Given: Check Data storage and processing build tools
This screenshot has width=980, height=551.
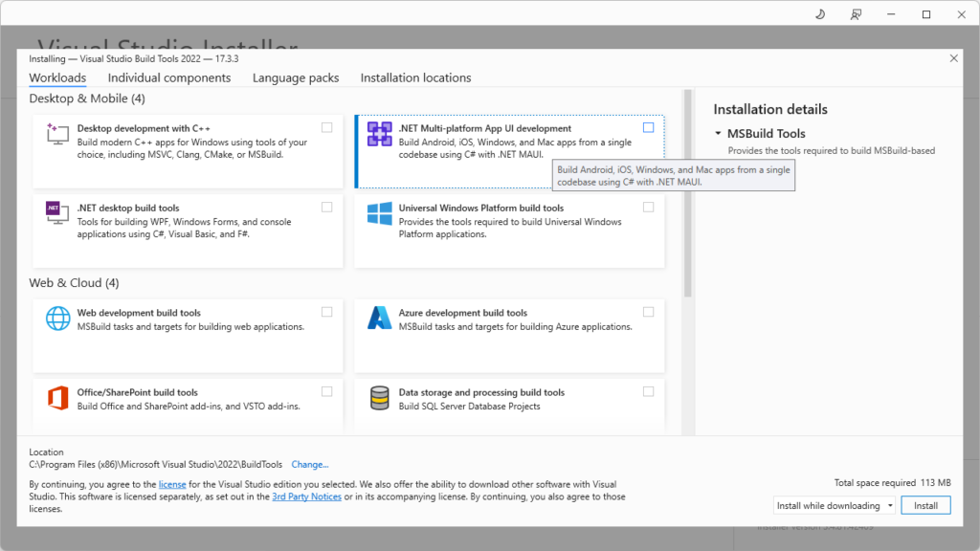Looking at the screenshot, I should point(648,391).
